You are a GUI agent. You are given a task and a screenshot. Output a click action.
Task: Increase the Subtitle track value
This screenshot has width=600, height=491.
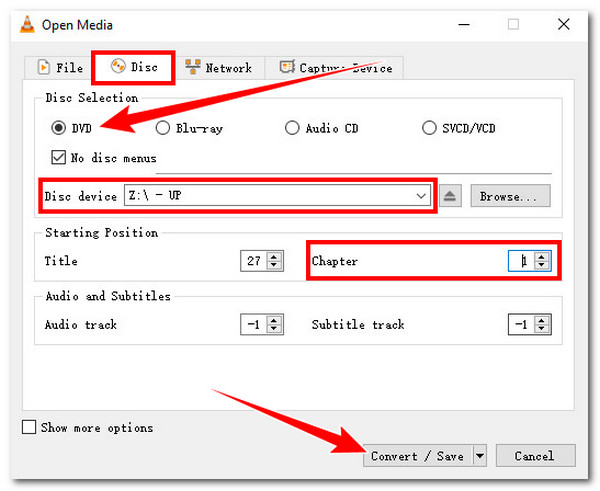point(541,320)
